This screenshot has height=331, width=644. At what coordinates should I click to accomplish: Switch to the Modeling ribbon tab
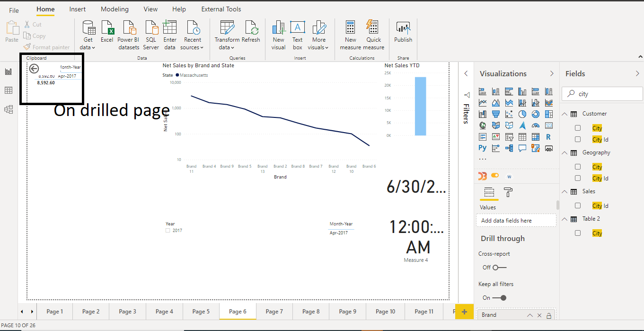pos(115,9)
